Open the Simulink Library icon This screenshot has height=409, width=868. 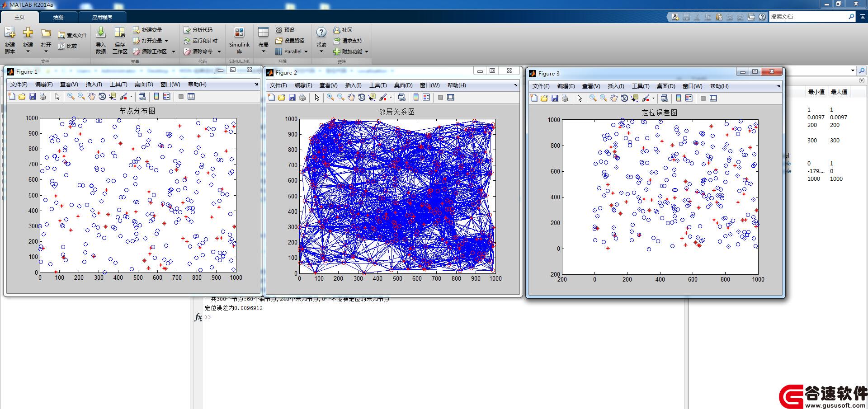pos(239,33)
